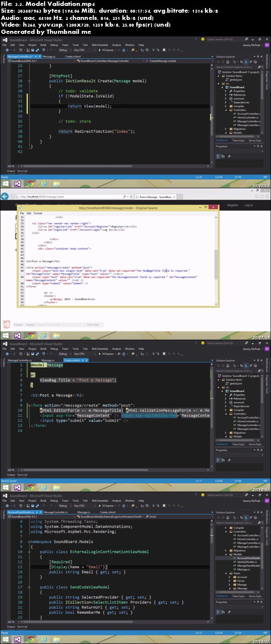Click Chrome taskbar icon under the browser frame

click(x=30, y=336)
